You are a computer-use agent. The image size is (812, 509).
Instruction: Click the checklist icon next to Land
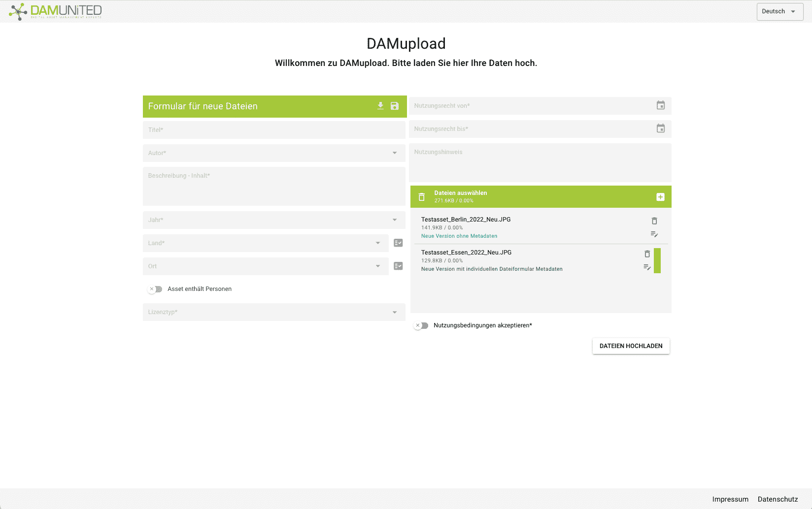coord(398,243)
